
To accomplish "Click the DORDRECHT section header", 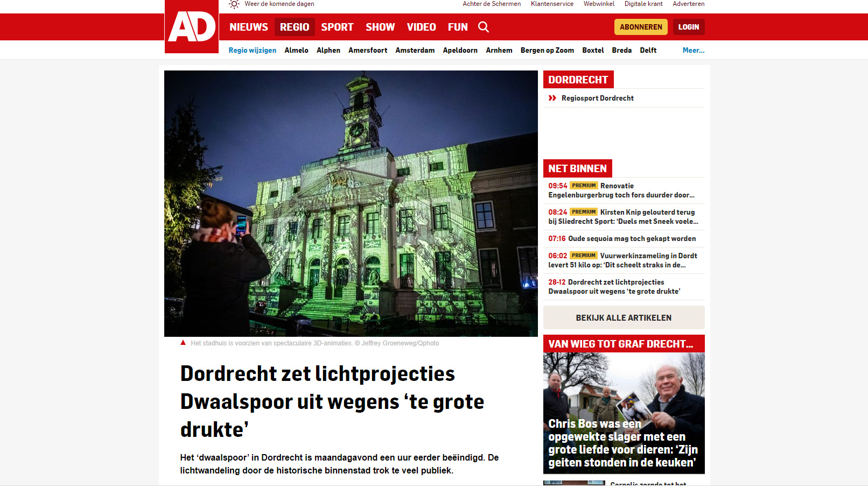I will point(578,80).
